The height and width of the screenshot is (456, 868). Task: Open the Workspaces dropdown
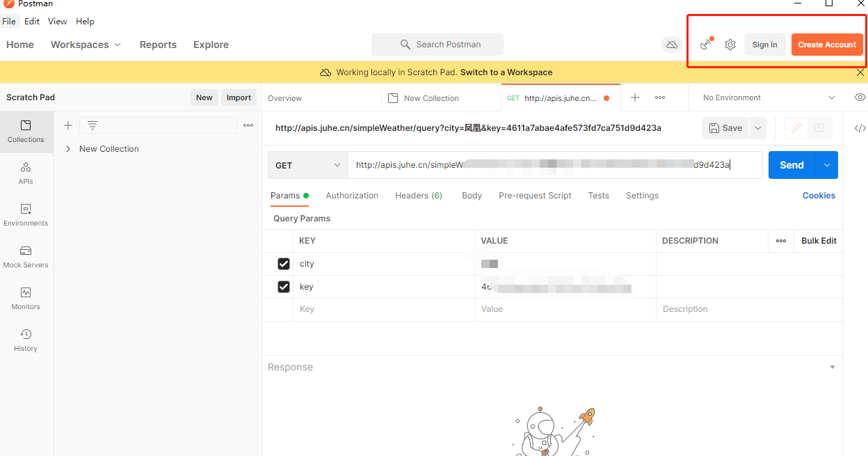tap(86, 45)
